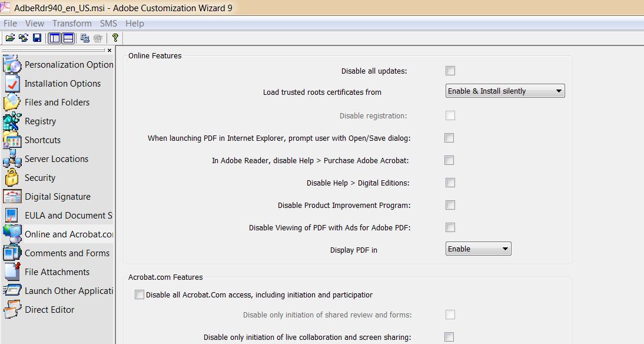644x344 pixels.
Task: Close the navigation pane with the x
Action: coord(109,50)
